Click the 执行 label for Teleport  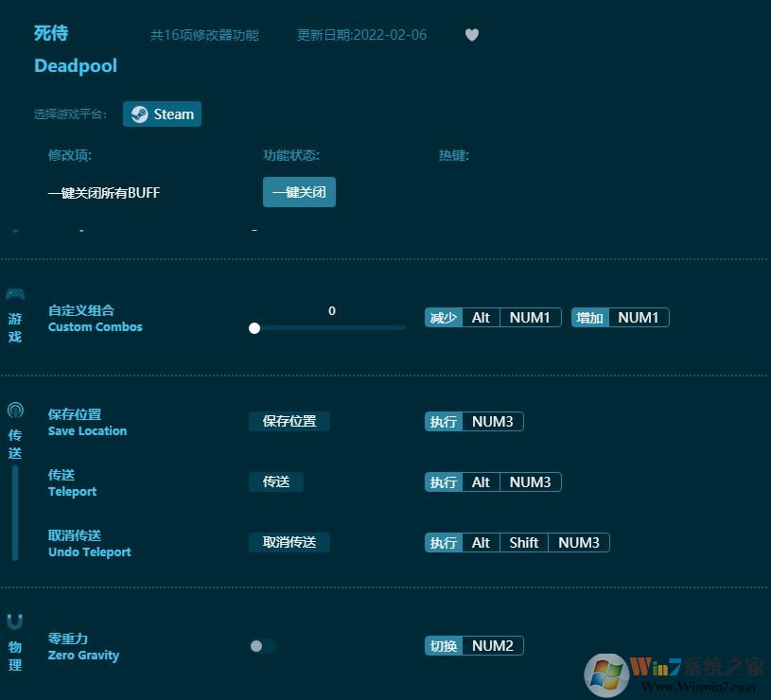click(x=444, y=482)
